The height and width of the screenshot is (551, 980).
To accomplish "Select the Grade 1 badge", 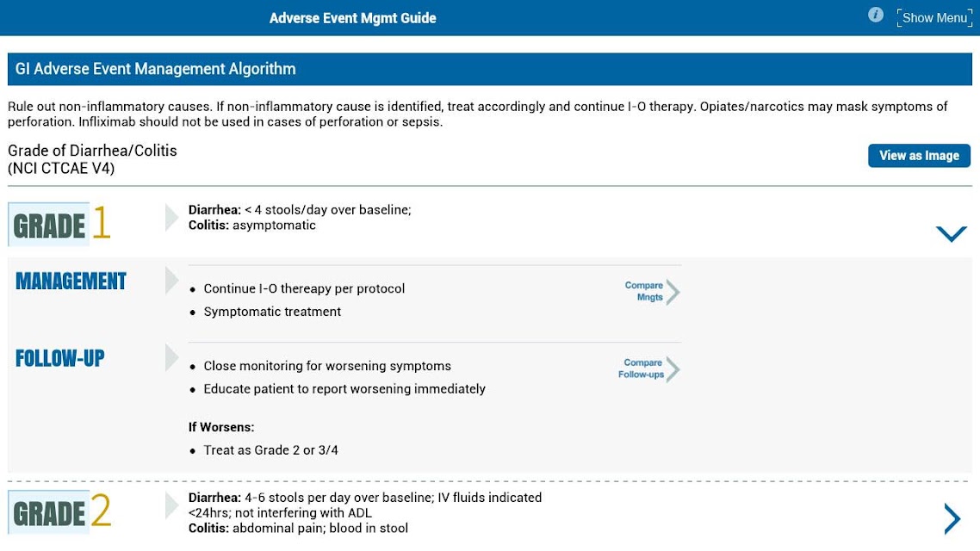I will pos(60,224).
